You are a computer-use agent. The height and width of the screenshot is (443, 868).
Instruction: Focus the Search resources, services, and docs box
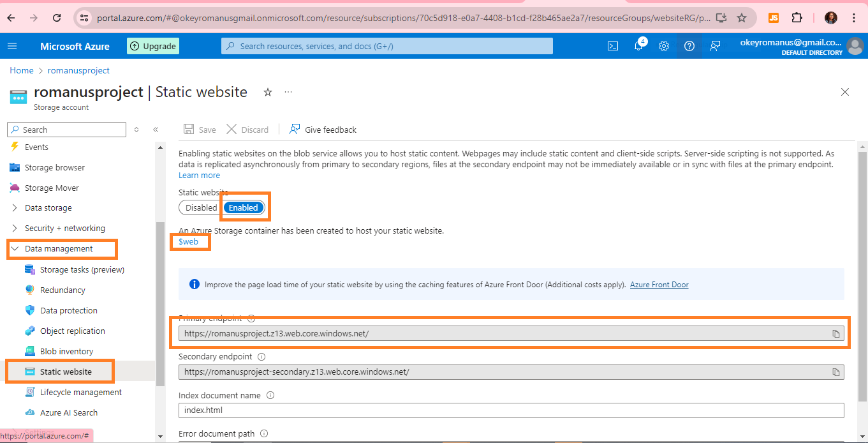(x=387, y=46)
